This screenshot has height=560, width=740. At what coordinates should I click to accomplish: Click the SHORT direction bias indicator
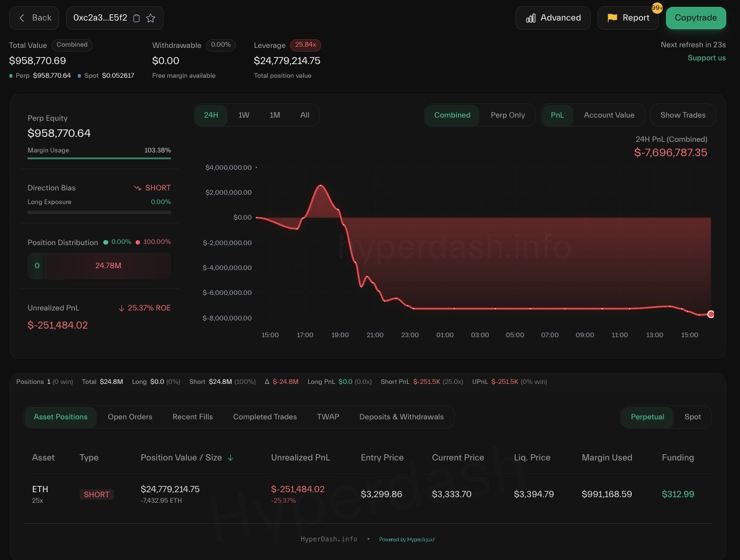[152, 188]
